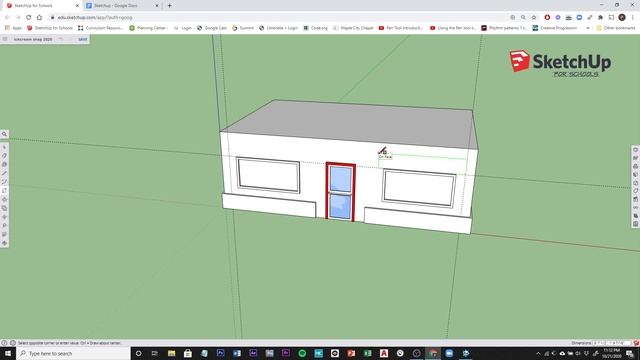Viewport: 640px width, 360px height.
Task: Bookmark this page with the star icon
Action: (534, 18)
